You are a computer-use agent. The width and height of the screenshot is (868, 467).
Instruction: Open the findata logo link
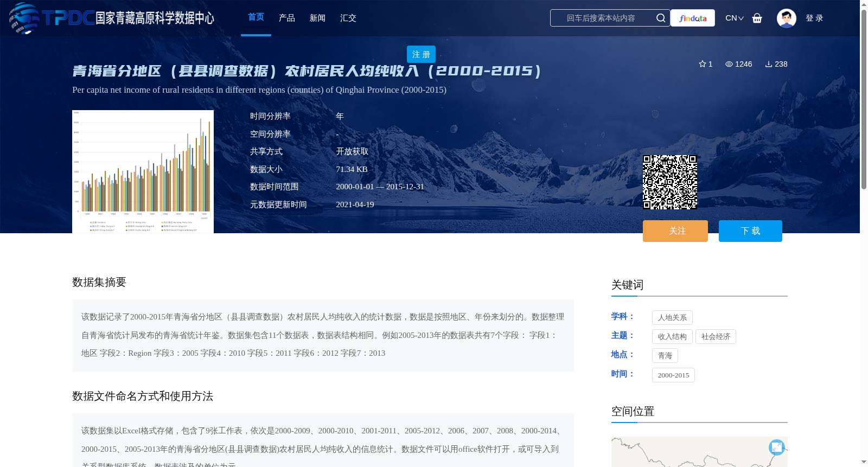click(693, 18)
